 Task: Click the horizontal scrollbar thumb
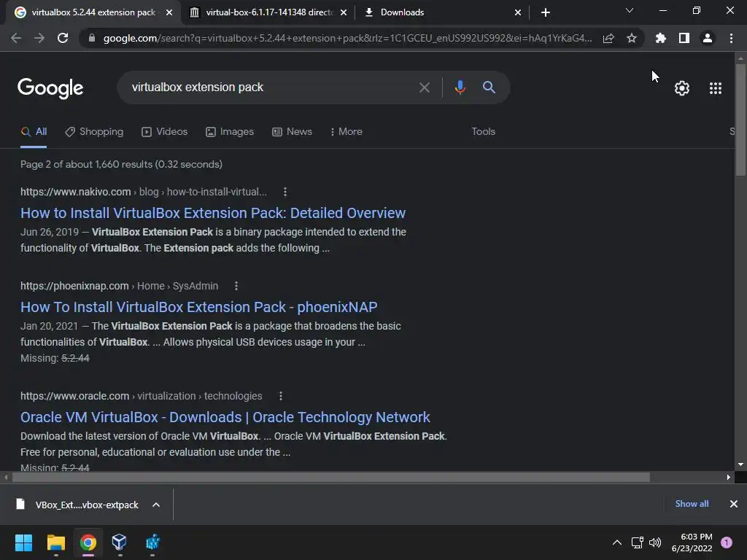331,477
